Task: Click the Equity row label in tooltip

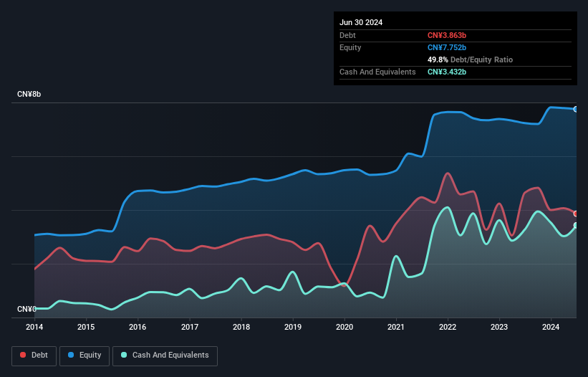Action: tap(350, 47)
